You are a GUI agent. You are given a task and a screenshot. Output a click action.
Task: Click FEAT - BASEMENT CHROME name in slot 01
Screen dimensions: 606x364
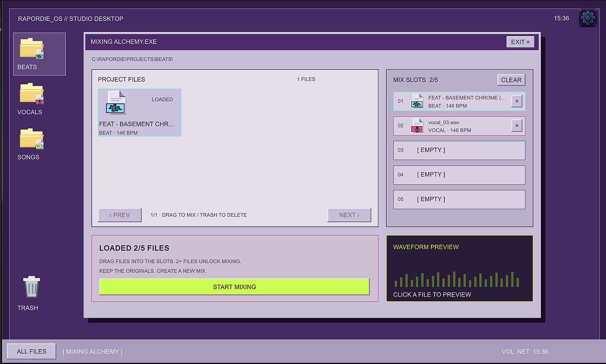[467, 98]
